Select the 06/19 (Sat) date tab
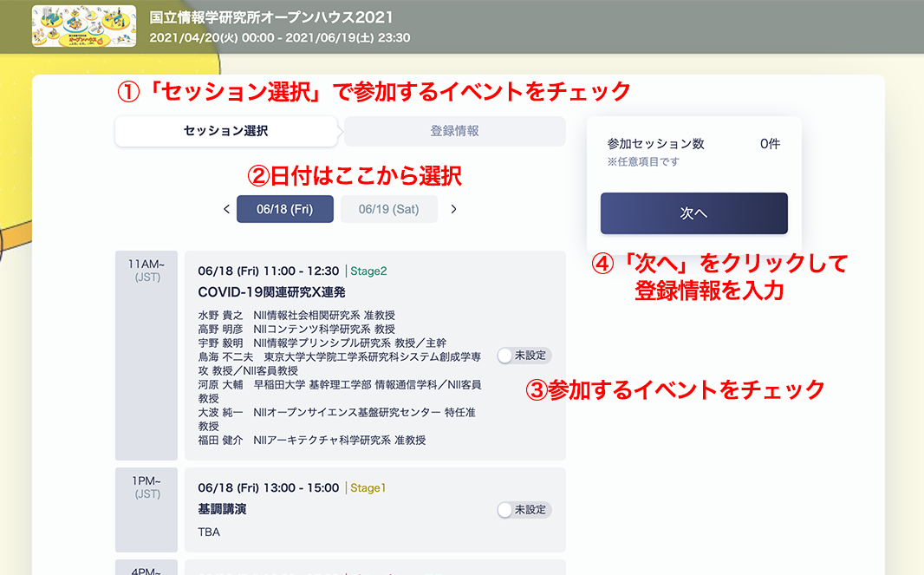Screen dimensions: 924x575 click(389, 209)
